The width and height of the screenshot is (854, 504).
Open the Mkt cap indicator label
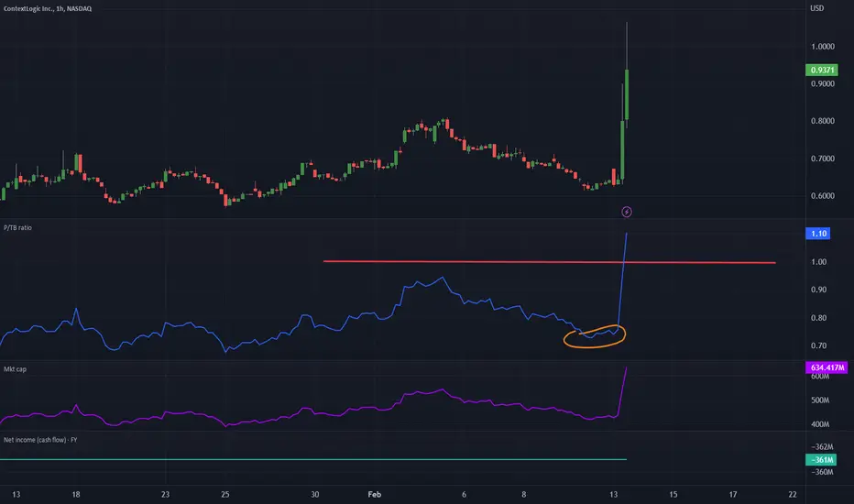point(15,369)
